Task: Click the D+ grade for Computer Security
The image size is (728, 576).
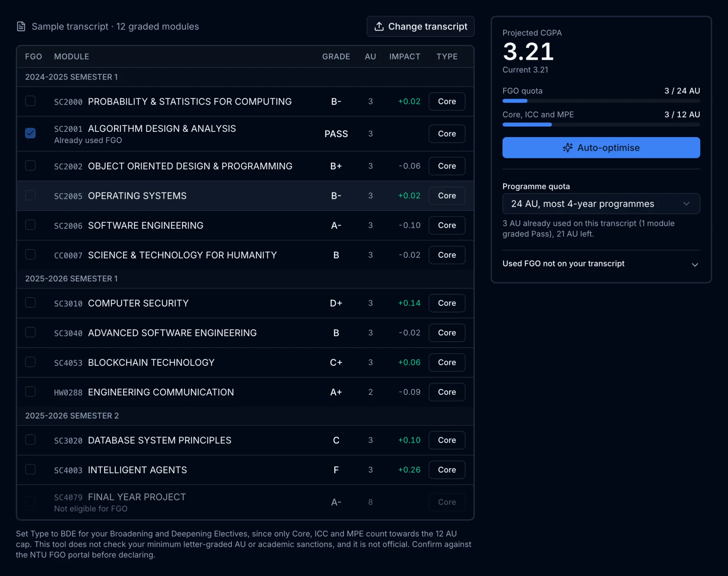Action: coord(336,303)
